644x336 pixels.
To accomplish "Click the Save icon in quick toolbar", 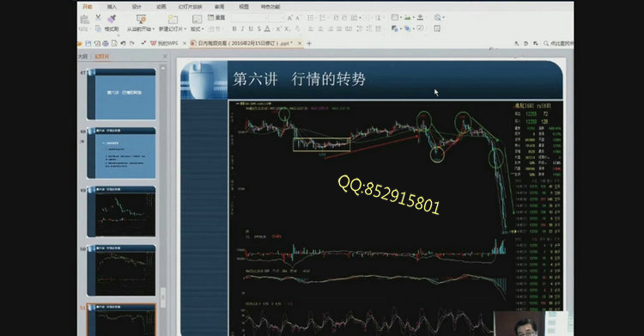I will click(88, 43).
